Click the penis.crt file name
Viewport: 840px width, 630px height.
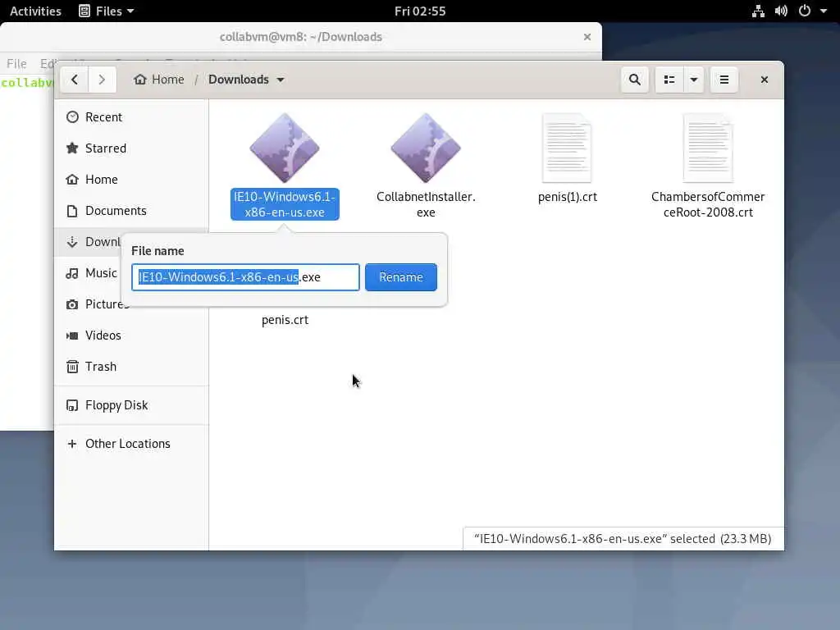pyautogui.click(x=285, y=320)
